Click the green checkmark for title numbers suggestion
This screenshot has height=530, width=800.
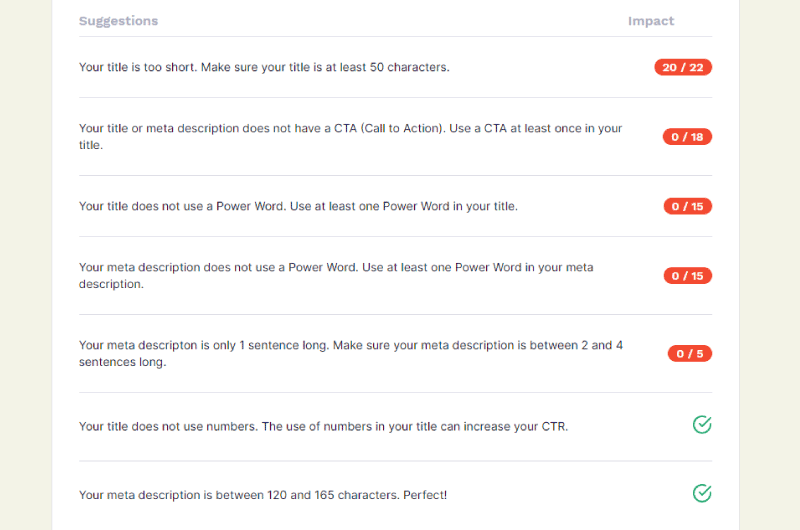tap(702, 424)
